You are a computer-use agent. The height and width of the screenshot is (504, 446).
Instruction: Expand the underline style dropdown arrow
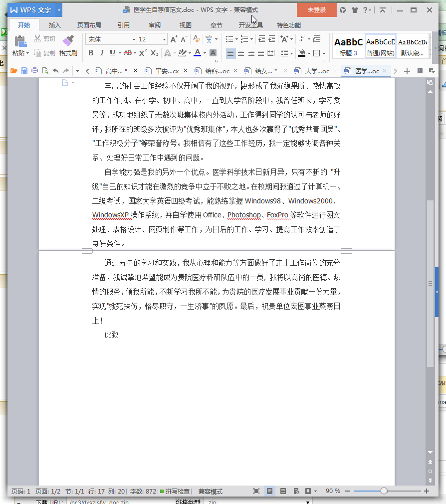[x=120, y=53]
